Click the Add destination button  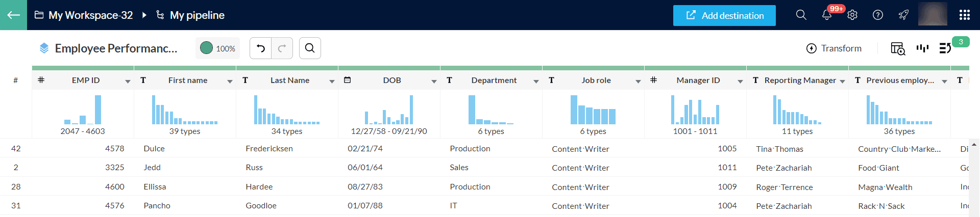(x=724, y=15)
